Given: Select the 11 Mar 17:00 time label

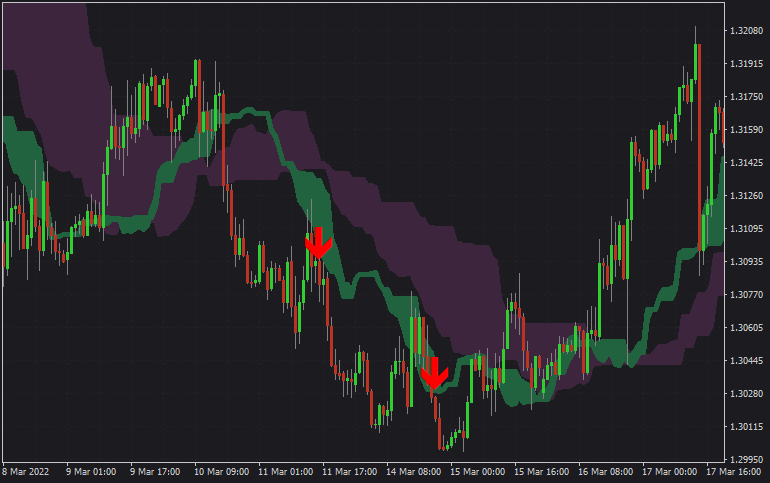Looking at the screenshot, I should click(350, 472).
